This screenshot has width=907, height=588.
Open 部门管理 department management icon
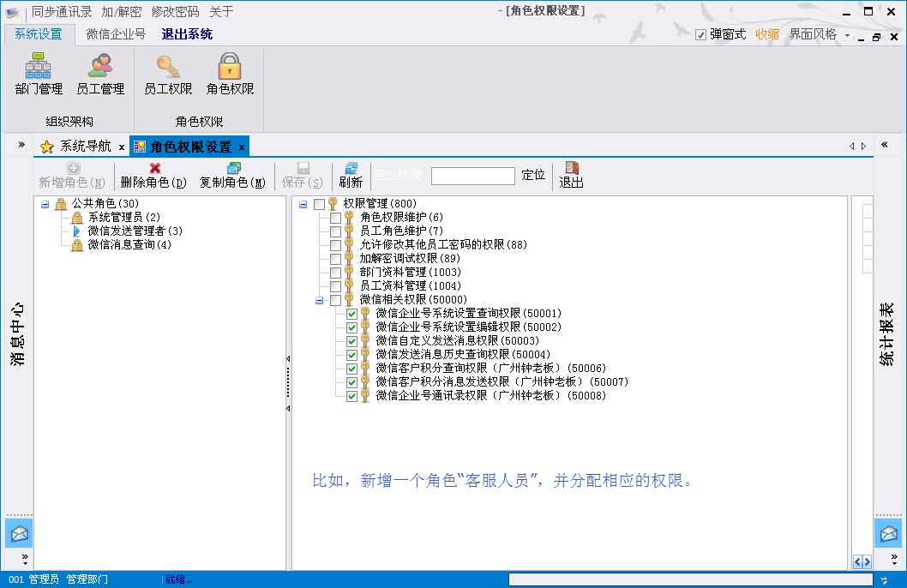point(39,67)
